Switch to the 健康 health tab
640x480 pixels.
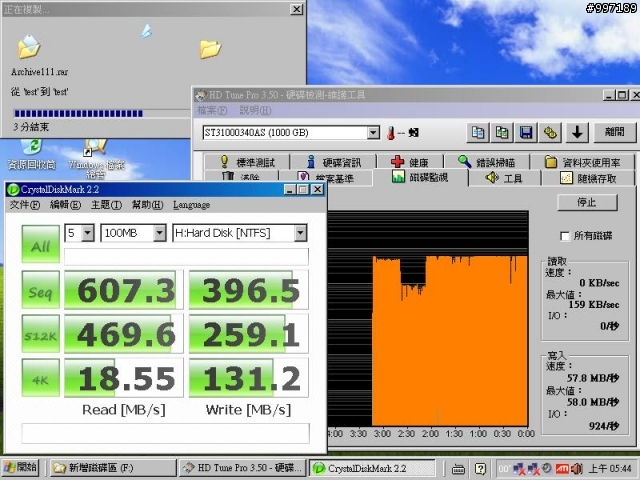point(410,162)
